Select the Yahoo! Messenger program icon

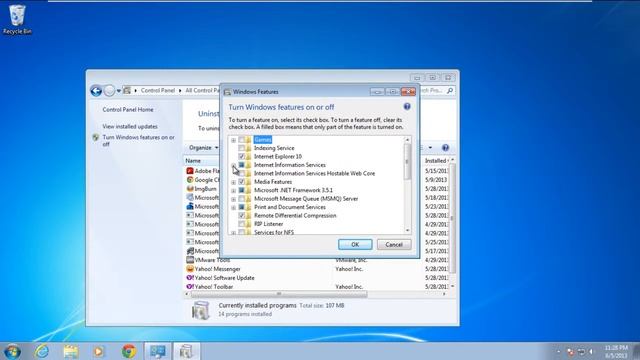190,269
